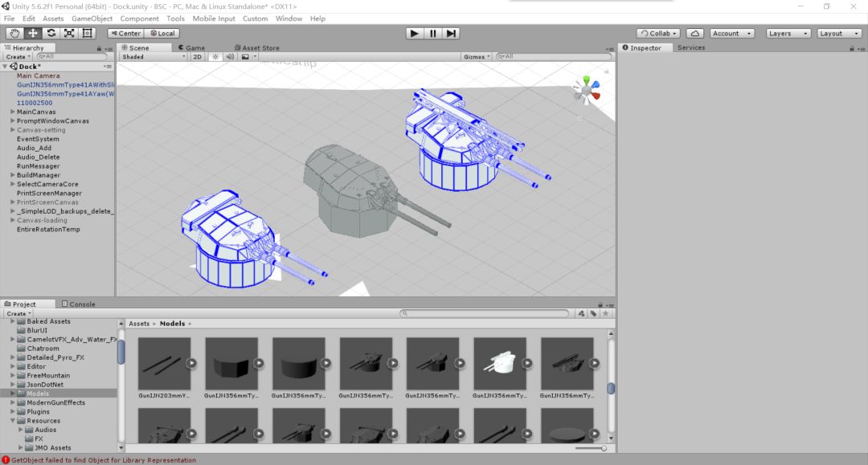Image resolution: width=868 pixels, height=465 pixels.
Task: Toggle scene lighting sun icon
Action: tap(215, 57)
